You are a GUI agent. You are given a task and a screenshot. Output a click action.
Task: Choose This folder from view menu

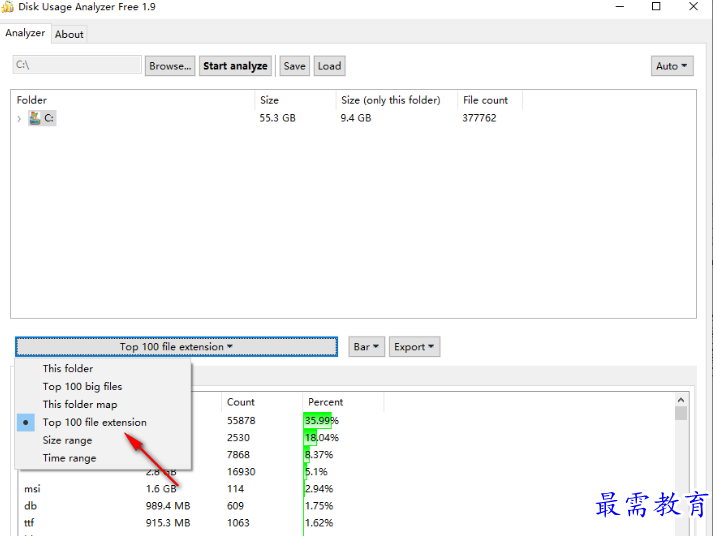tap(67, 368)
